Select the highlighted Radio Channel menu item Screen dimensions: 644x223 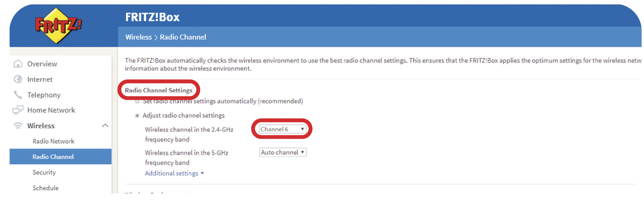pos(53,157)
